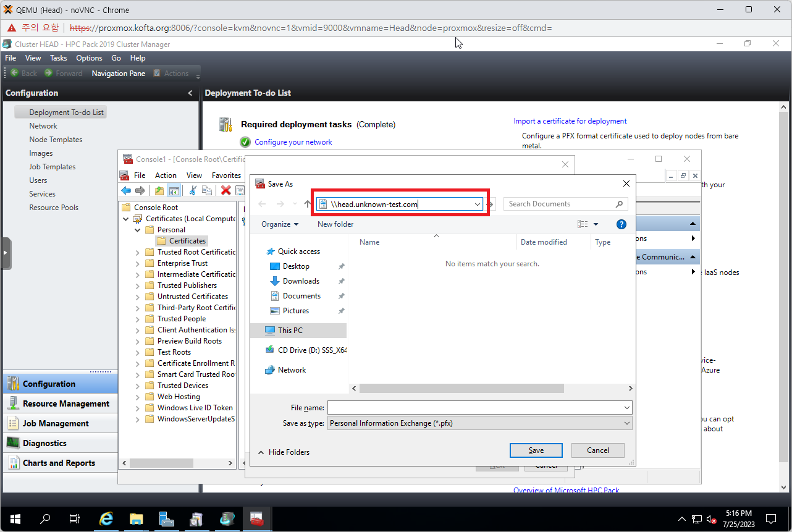
Task: Collapse the Personal folder in the tree
Action: click(138, 230)
